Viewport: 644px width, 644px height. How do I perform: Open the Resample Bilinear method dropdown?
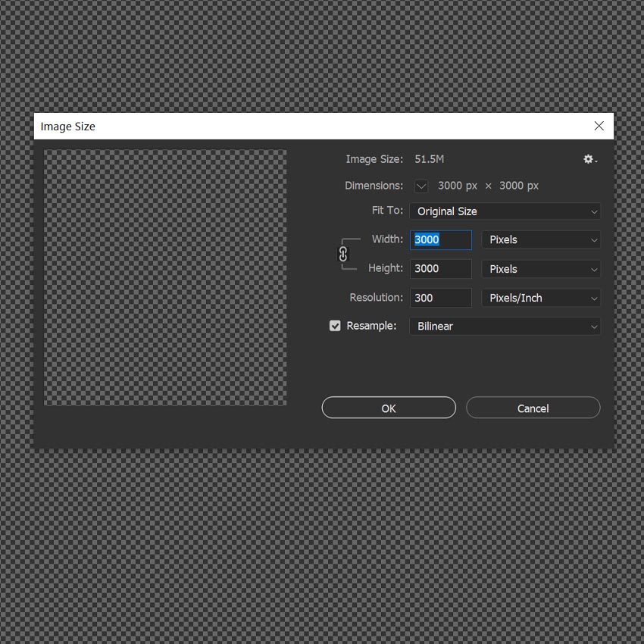pyautogui.click(x=505, y=327)
